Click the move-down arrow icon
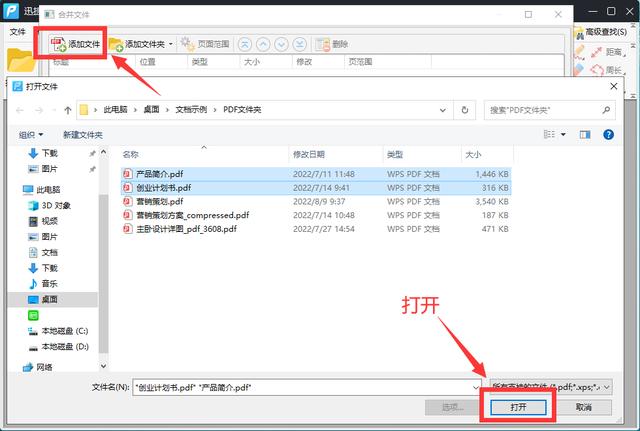The image size is (640, 431). 281,44
